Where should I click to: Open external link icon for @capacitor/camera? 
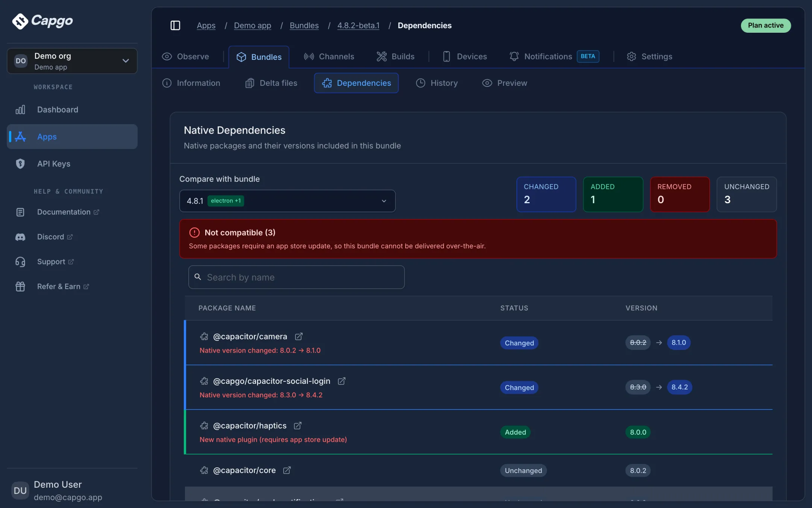click(x=298, y=336)
